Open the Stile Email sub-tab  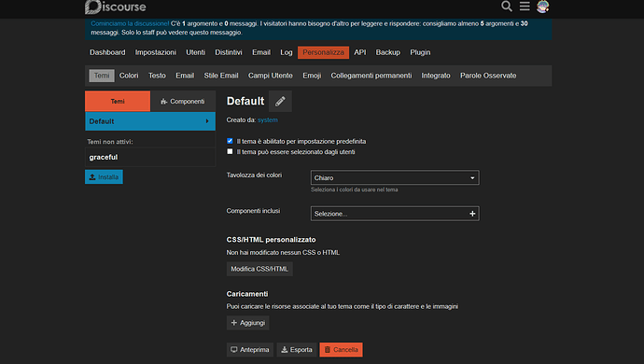coord(221,76)
